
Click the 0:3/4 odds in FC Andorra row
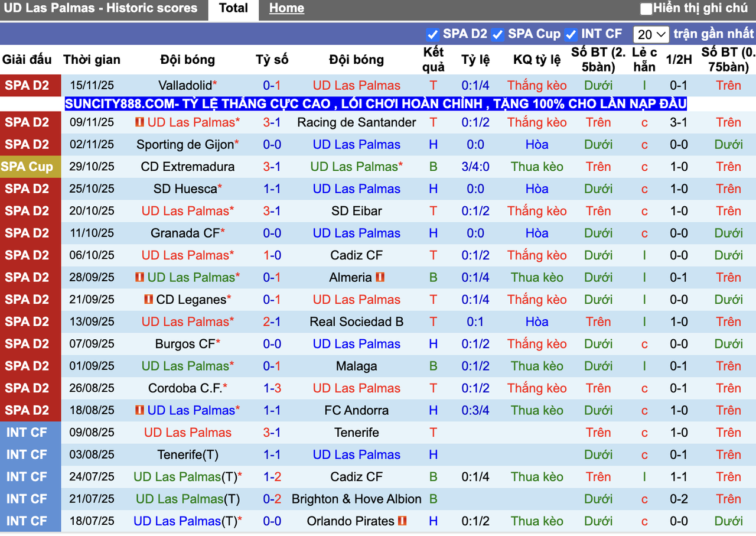tap(475, 410)
